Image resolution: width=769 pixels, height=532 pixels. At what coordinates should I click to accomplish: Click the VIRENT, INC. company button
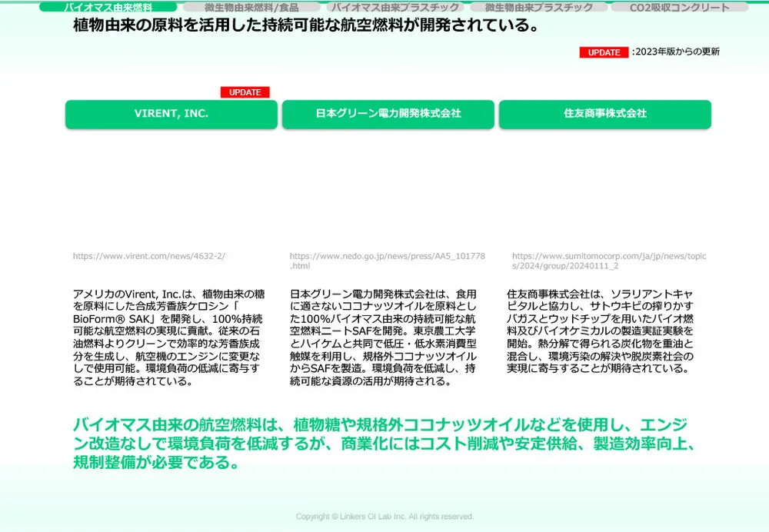171,114
